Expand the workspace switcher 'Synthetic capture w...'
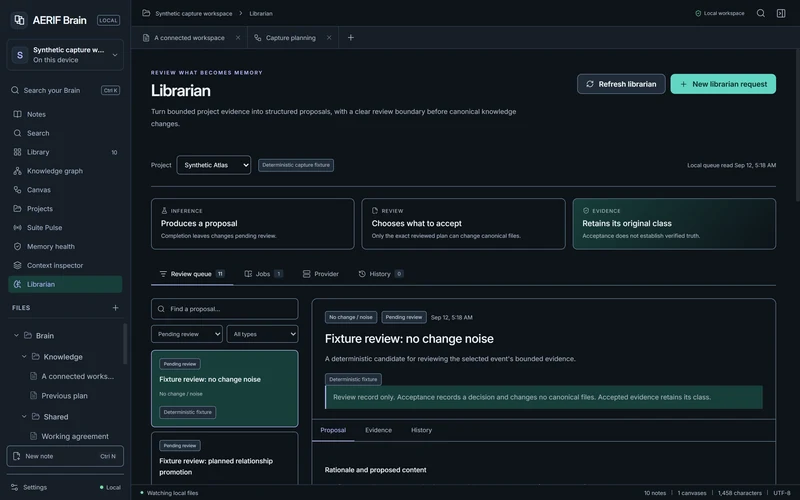This screenshot has height=500, width=800. 65,55
